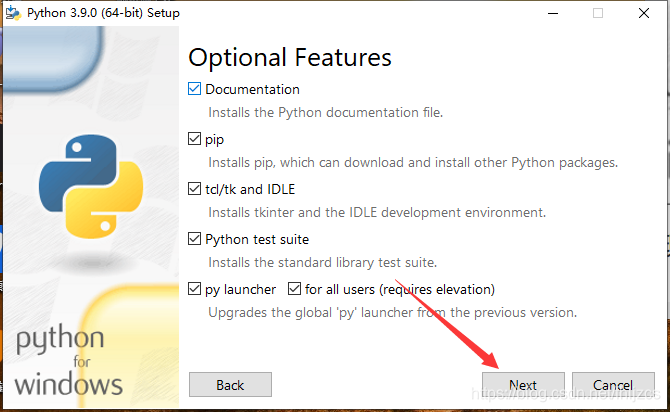The height and width of the screenshot is (412, 670).
Task: Toggle the pip checkbox
Action: pos(194,139)
